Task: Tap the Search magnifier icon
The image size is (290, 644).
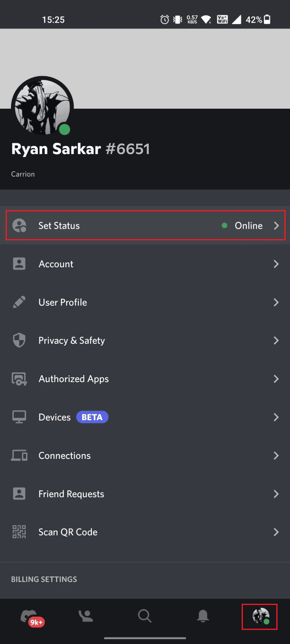Action: (144, 616)
